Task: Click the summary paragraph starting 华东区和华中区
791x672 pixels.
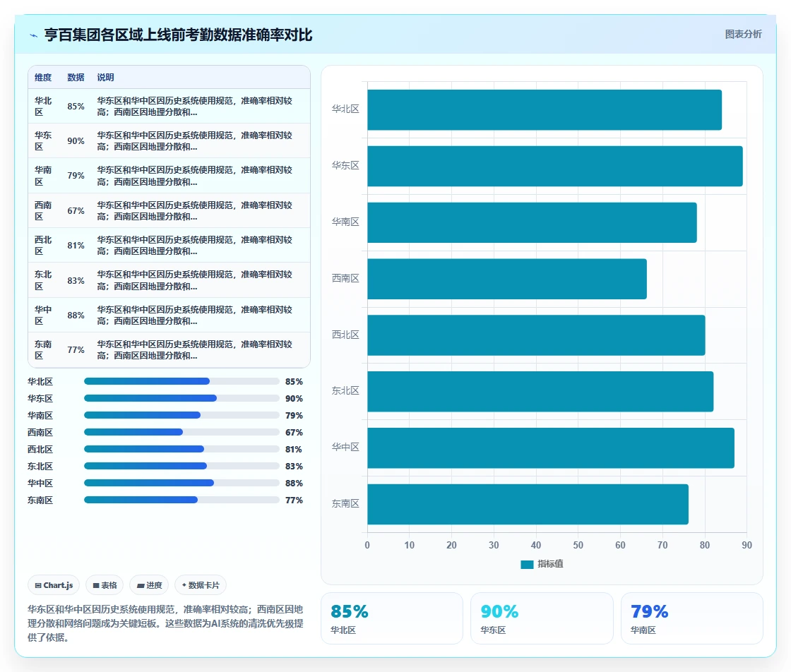Action: tap(165, 623)
